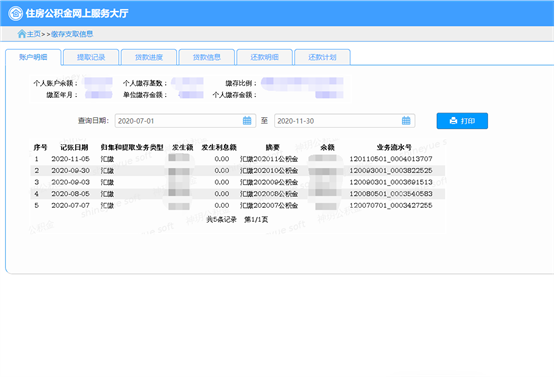Click serial number 120093001_0003822525
This screenshot has height=377, width=555.
(391, 171)
